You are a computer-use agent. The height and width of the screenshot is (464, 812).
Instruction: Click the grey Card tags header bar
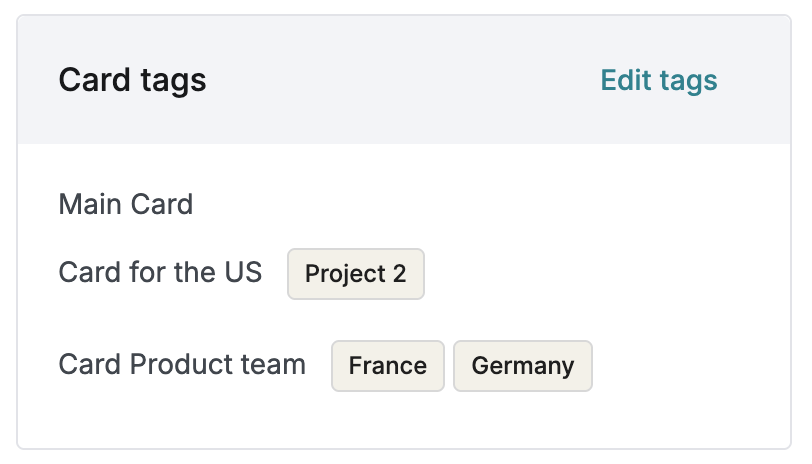point(400,80)
